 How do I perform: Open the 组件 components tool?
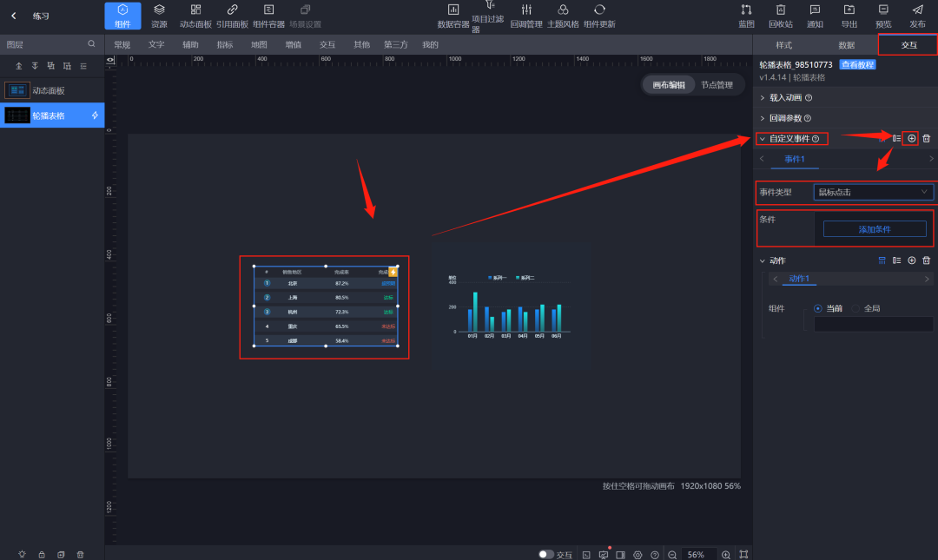[122, 16]
